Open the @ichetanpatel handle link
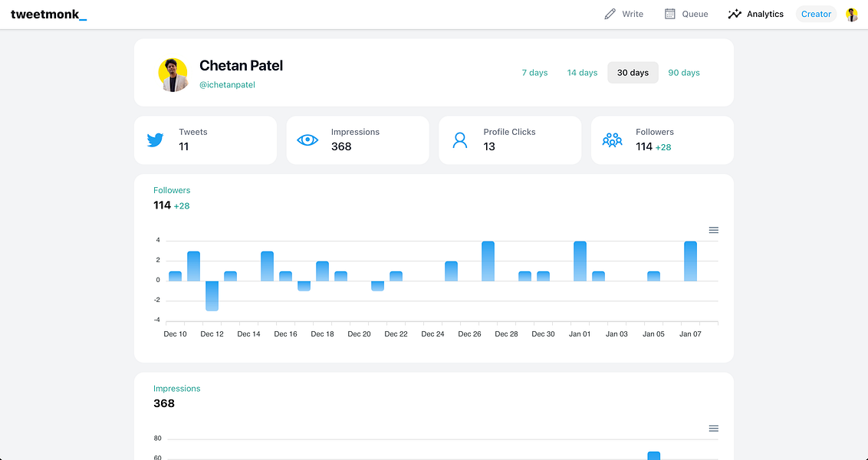The width and height of the screenshot is (868, 460). click(227, 84)
